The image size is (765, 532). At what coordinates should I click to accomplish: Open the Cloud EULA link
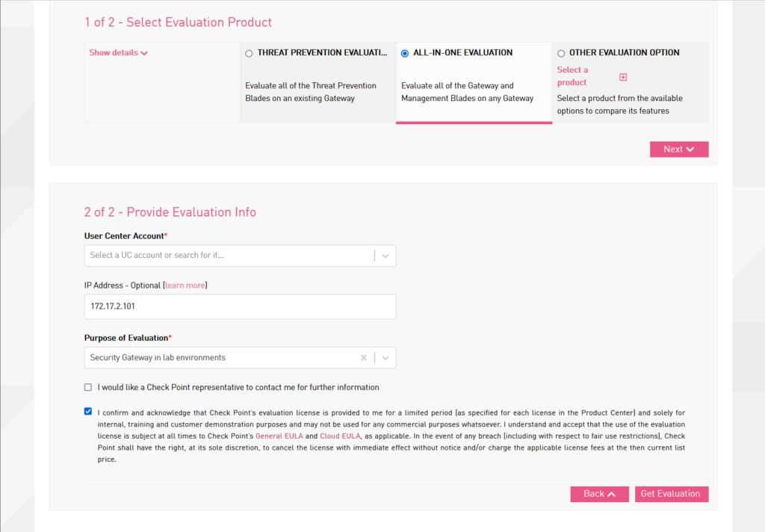coord(340,436)
